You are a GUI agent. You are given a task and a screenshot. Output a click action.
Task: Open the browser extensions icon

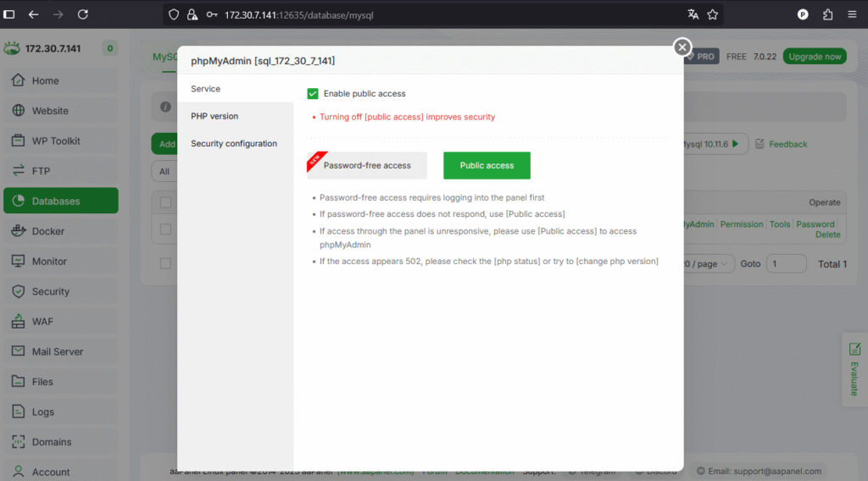(827, 15)
